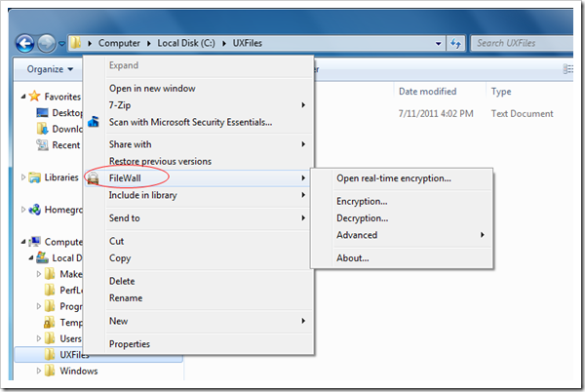Select the UXFiles folder in tree
The height and width of the screenshot is (392, 585).
98,354
